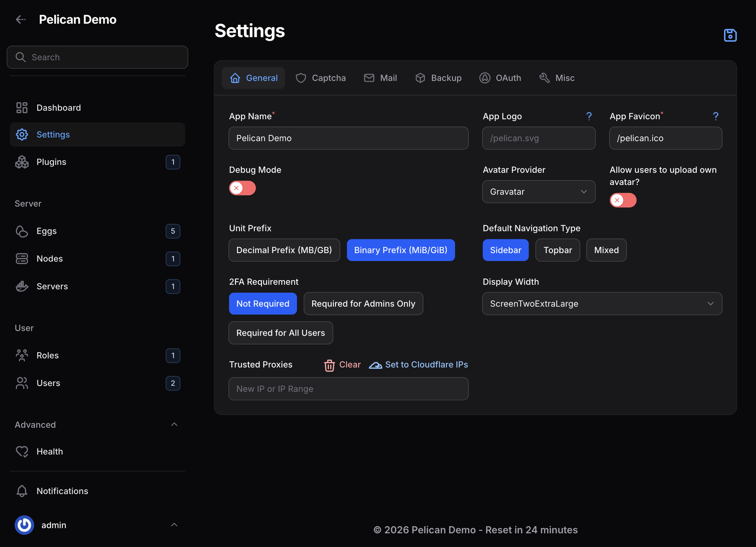756x547 pixels.
Task: Open the Nodes page link
Action: (x=97, y=259)
